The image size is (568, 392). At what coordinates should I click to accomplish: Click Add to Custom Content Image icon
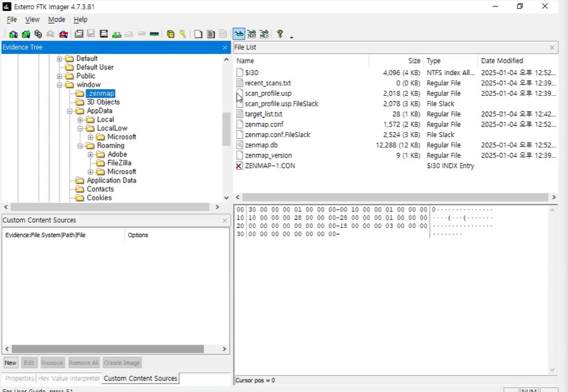pos(117,34)
